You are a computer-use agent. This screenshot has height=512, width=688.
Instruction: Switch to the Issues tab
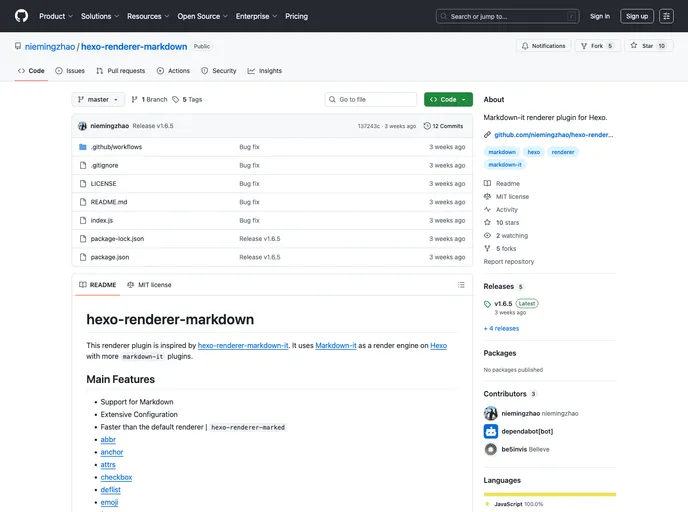point(70,71)
